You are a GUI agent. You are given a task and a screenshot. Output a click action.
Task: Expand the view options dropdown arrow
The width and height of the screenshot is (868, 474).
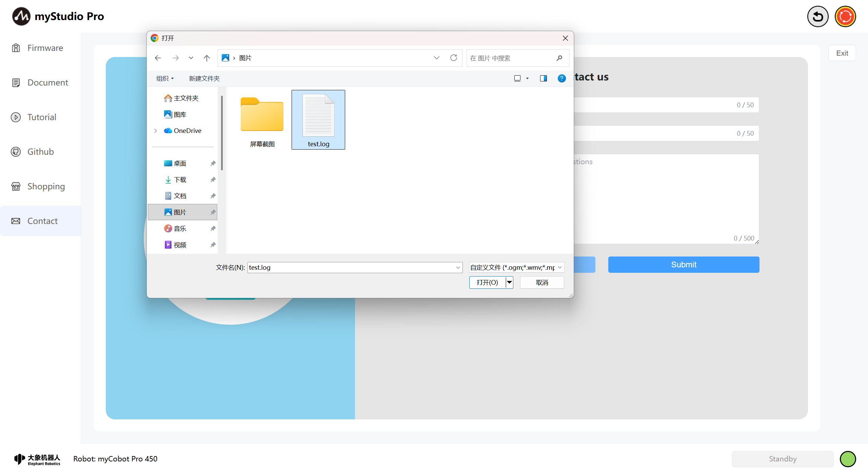tap(527, 78)
